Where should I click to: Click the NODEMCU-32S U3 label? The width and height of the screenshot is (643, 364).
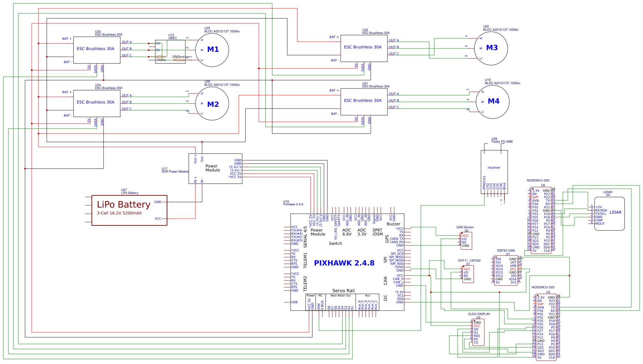click(543, 288)
